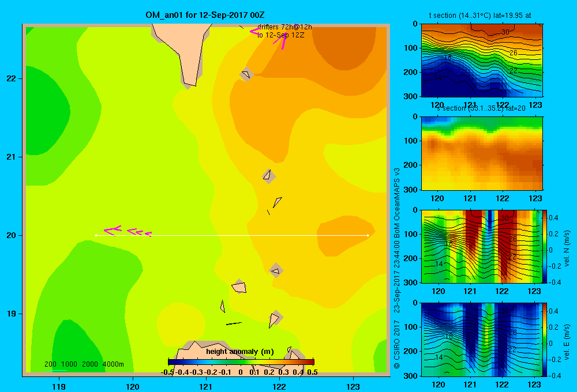Click the east endpoint of the white section line
The width and height of the screenshot is (577, 392).
pyautogui.click(x=368, y=235)
